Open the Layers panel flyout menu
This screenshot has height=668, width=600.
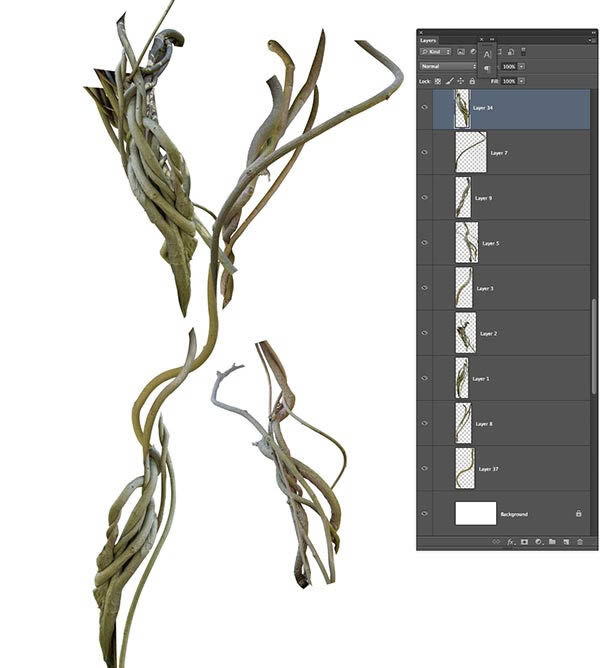pos(592,40)
